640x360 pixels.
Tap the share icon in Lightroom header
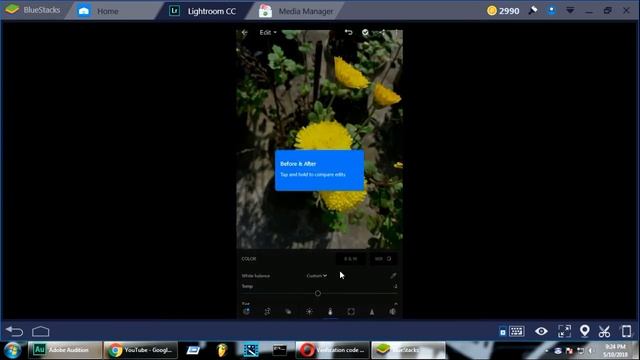381,32
